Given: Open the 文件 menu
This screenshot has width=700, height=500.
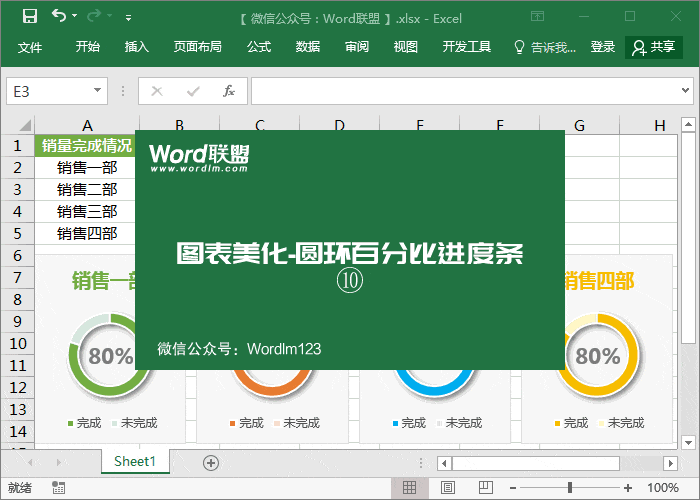Looking at the screenshot, I should pyautogui.click(x=30, y=47).
